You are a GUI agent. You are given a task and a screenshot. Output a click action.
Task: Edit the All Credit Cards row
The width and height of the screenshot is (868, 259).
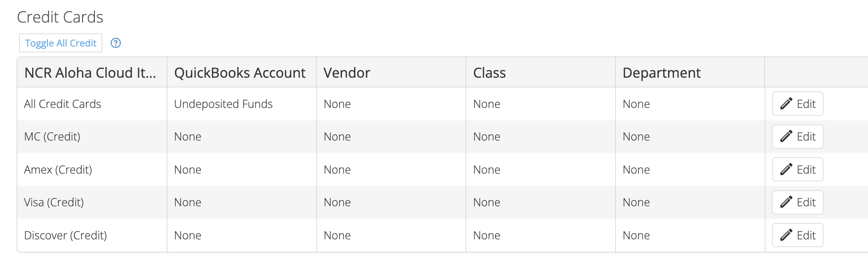tap(798, 104)
